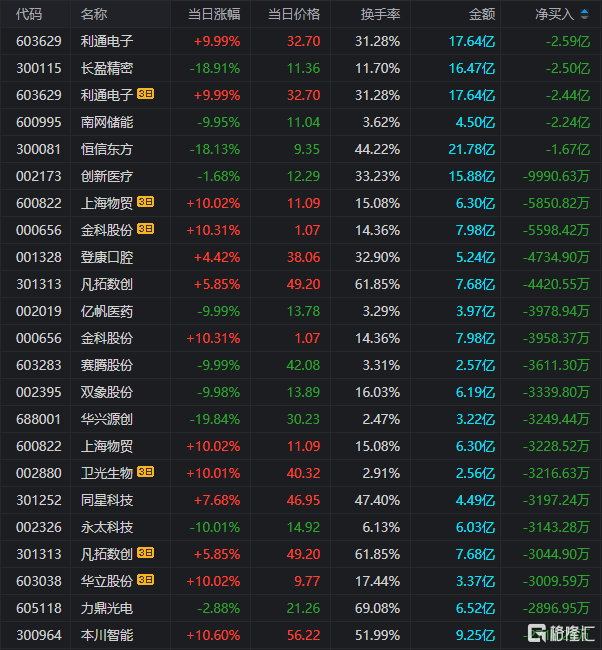
Task: Click net buy -2.50亿
Action: click(568, 68)
